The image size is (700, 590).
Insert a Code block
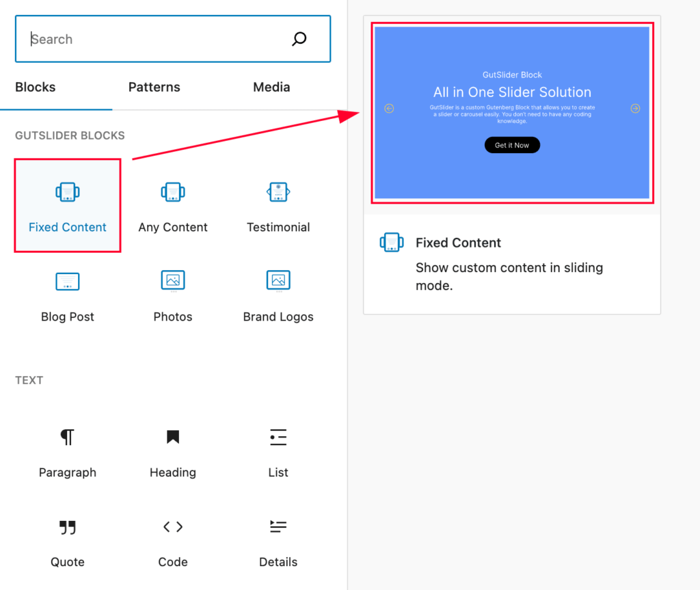(172, 527)
